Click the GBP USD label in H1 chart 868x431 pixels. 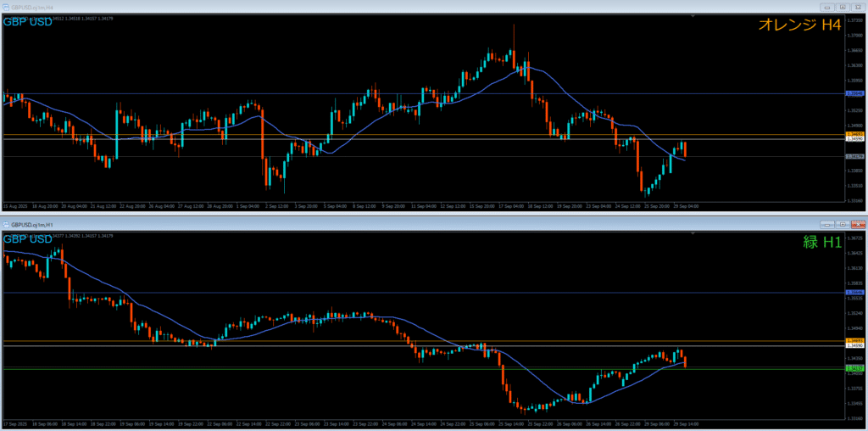tap(29, 238)
